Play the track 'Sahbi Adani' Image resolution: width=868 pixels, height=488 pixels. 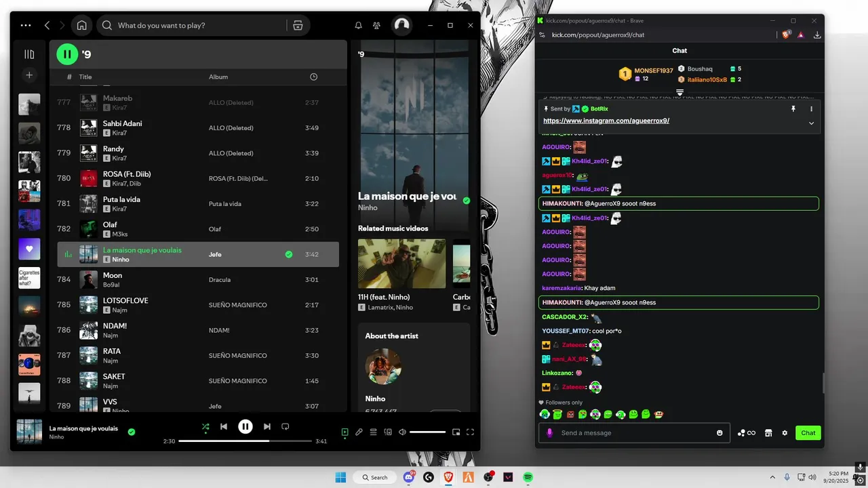pos(88,127)
